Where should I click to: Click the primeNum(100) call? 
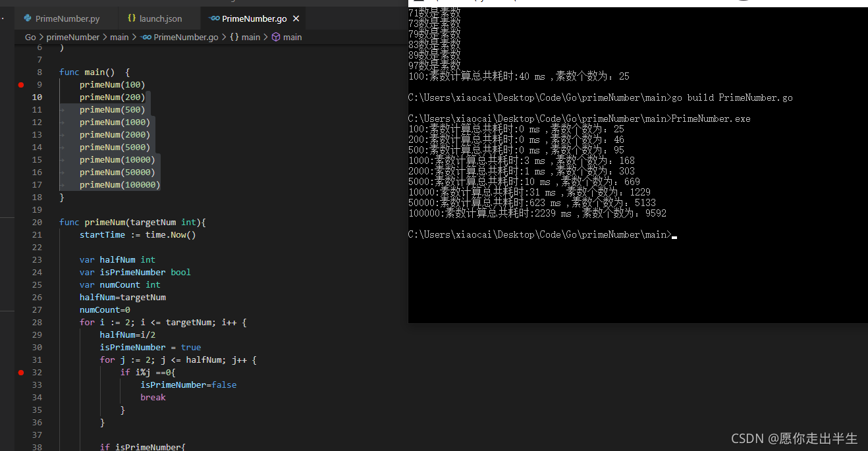coord(113,84)
